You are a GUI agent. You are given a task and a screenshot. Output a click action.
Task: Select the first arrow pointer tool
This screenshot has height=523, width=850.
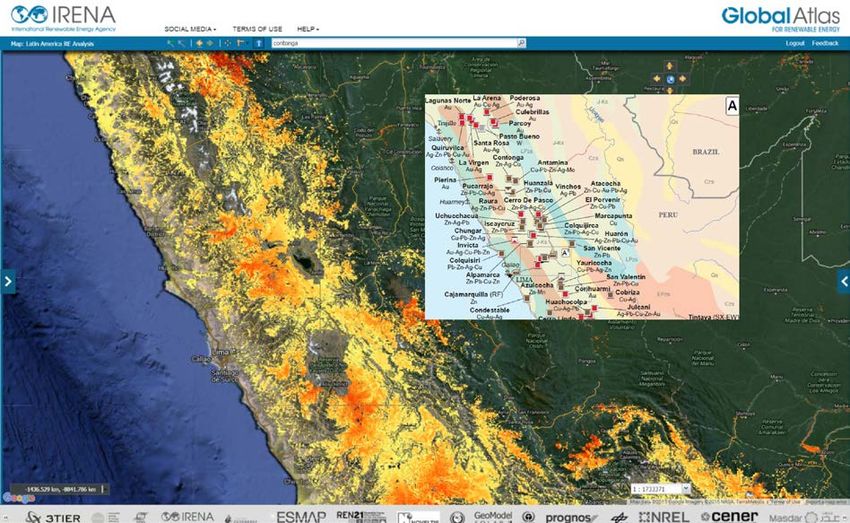(170, 43)
